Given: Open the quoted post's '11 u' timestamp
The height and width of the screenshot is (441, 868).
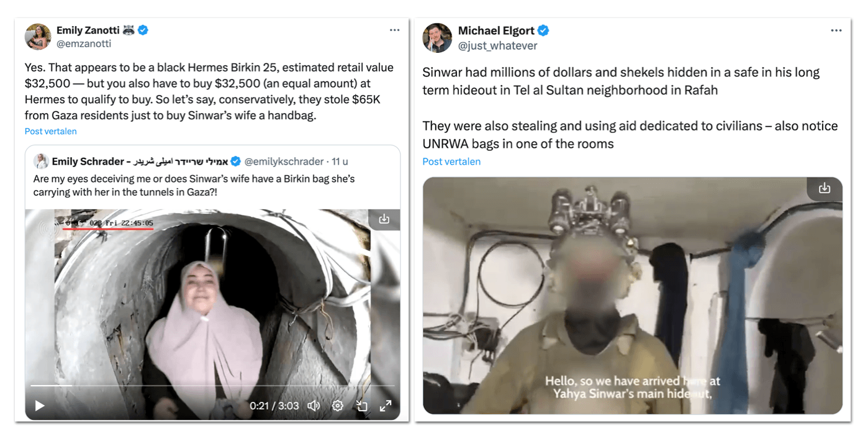Looking at the screenshot, I should 340,161.
